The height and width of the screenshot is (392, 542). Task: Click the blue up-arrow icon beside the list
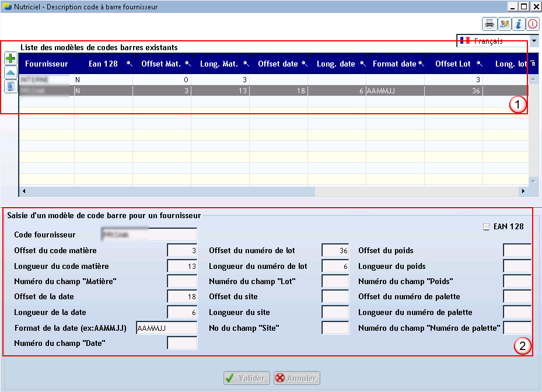point(11,72)
